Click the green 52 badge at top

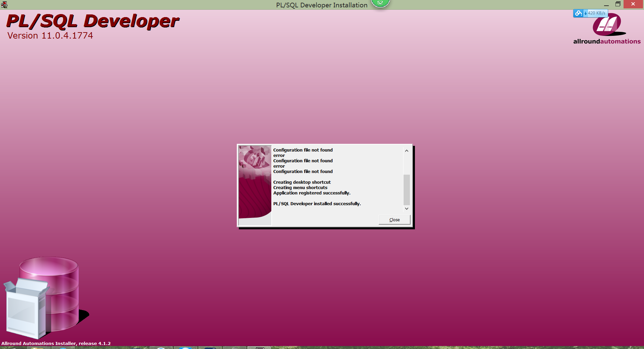tap(380, 3)
